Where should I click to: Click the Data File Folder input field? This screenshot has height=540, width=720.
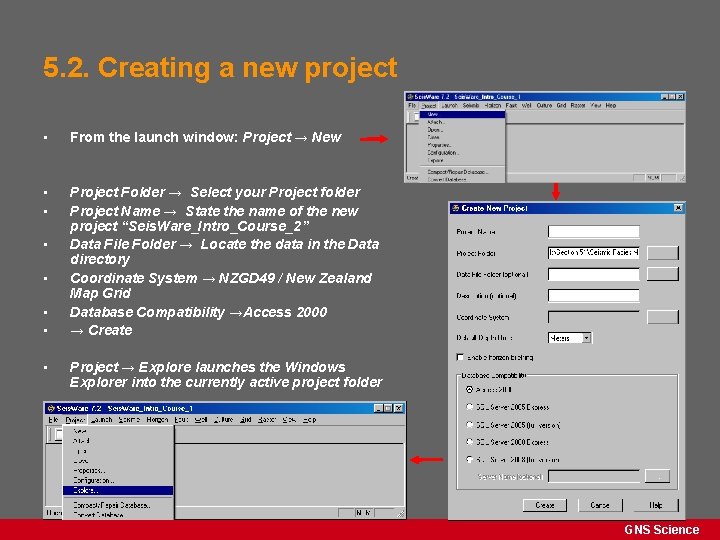[593, 274]
